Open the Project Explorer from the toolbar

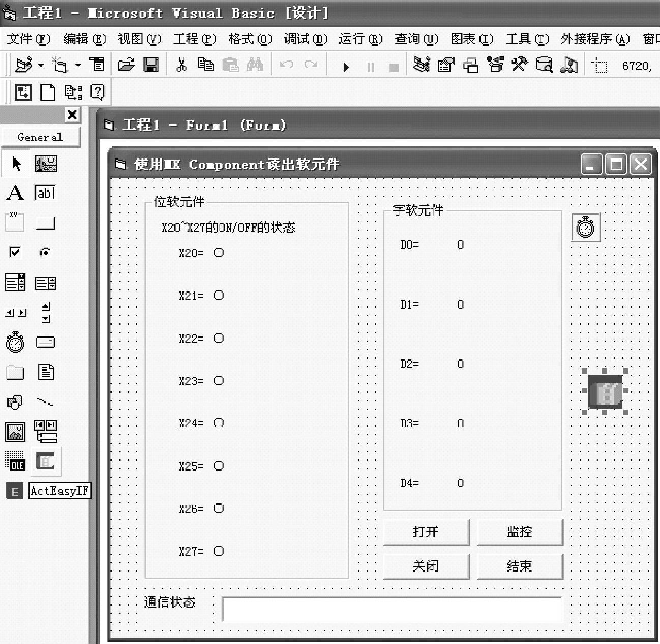click(x=422, y=65)
